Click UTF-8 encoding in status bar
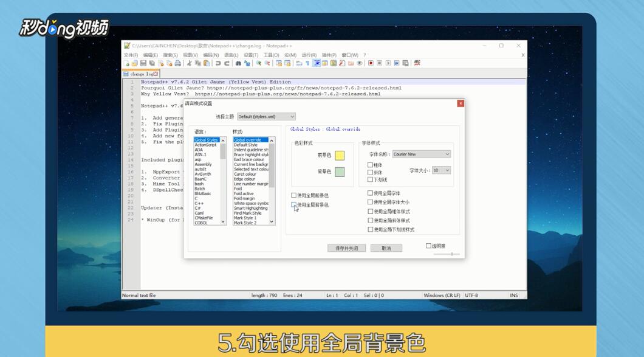The image size is (644, 357). (471, 296)
